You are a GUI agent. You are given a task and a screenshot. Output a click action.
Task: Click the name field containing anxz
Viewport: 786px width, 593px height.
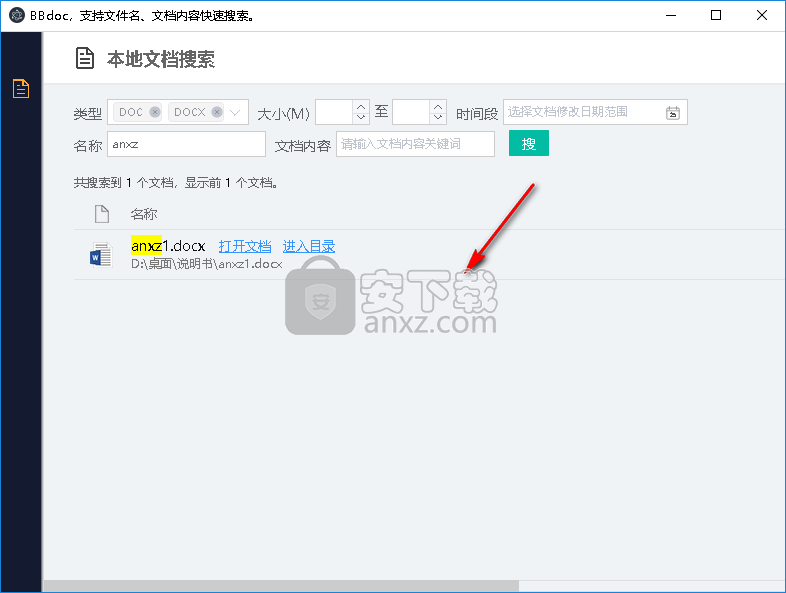click(186, 144)
